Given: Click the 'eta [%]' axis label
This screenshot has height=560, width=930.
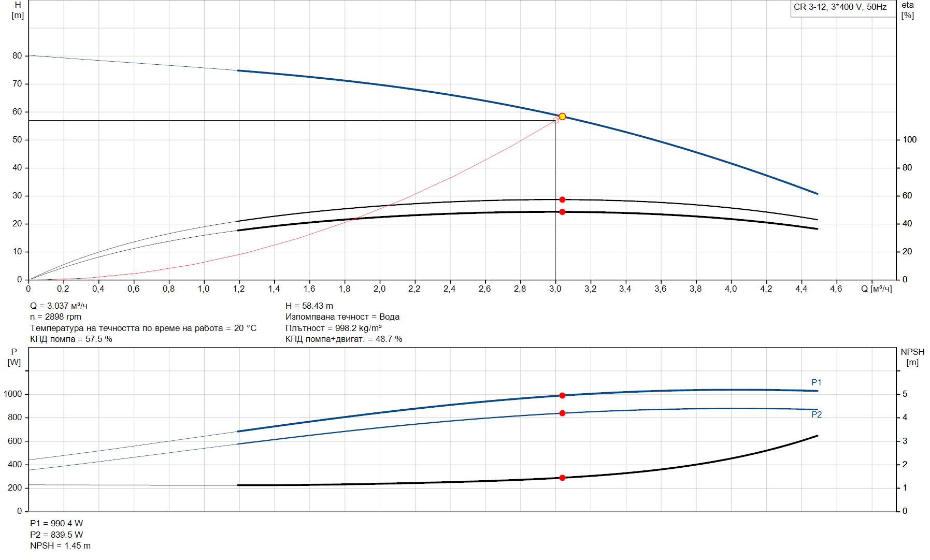Looking at the screenshot, I should (x=908, y=10).
